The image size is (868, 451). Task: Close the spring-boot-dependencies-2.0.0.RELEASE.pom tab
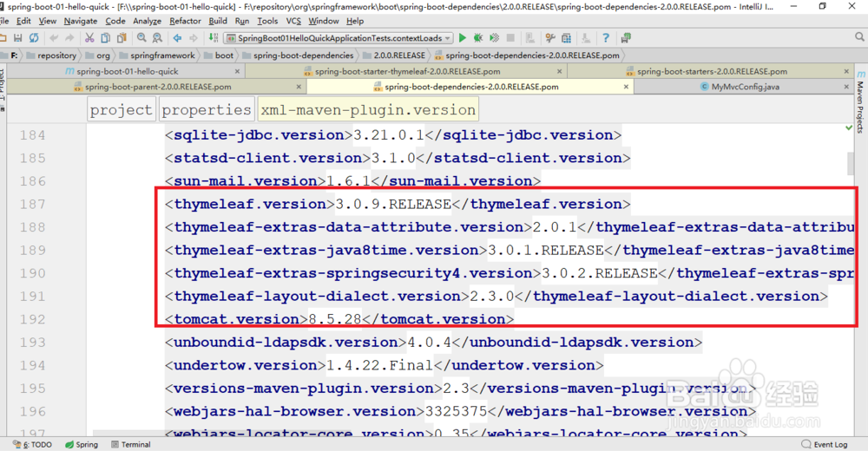click(626, 87)
